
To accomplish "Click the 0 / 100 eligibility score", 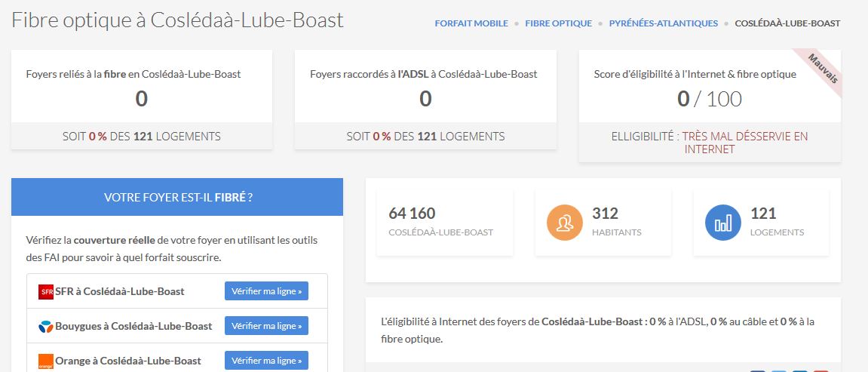I will click(x=710, y=99).
